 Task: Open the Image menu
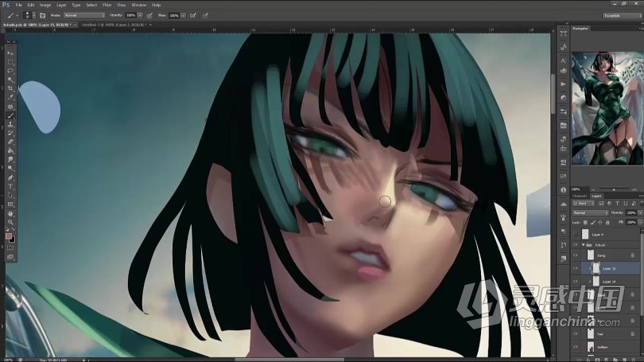(x=45, y=5)
